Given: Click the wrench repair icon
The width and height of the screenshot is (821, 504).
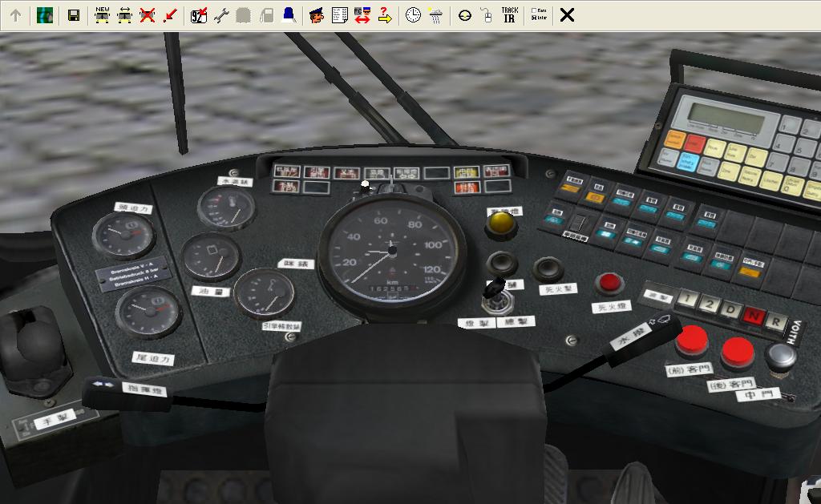Looking at the screenshot, I should point(221,15).
